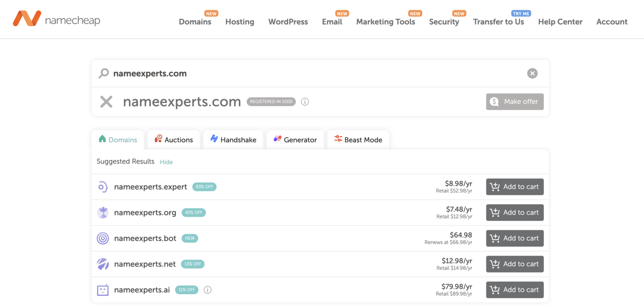Open the Account menu
The width and height of the screenshot is (644, 306).
click(x=612, y=22)
